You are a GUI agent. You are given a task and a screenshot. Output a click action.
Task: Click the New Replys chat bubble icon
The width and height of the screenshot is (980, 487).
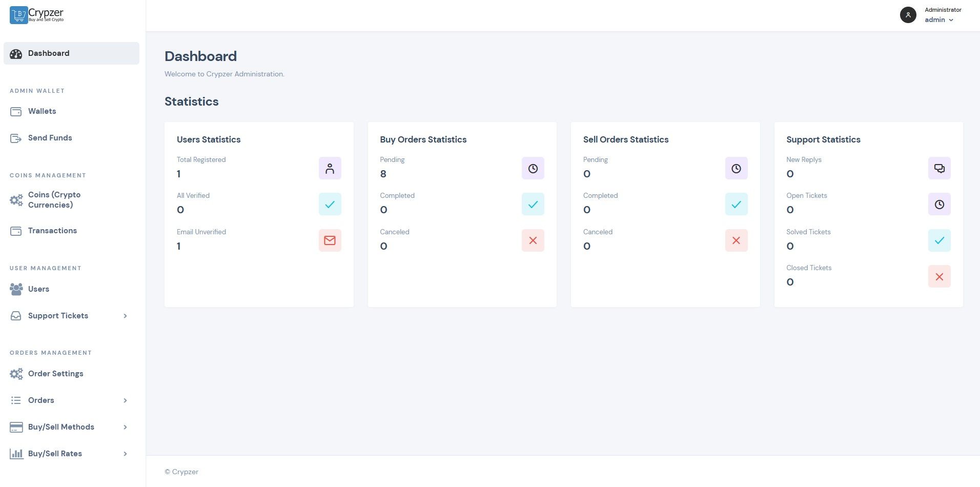point(939,168)
